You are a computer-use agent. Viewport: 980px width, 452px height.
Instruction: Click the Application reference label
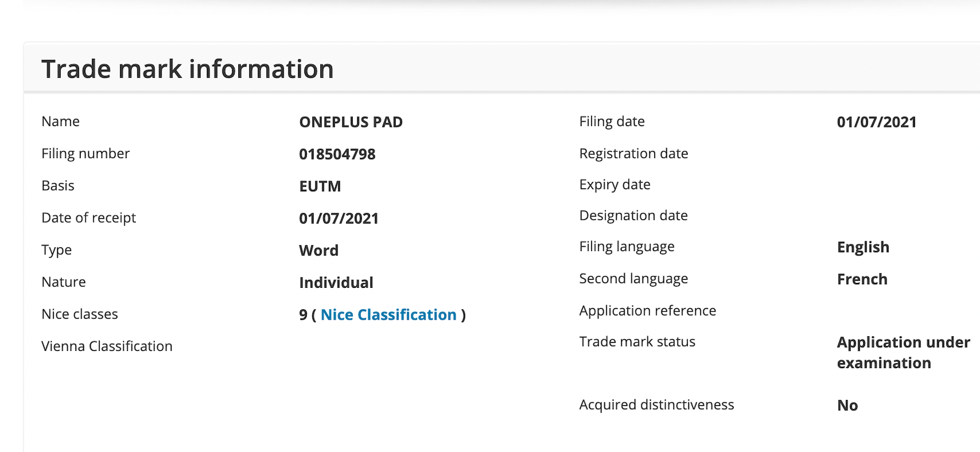(x=647, y=311)
